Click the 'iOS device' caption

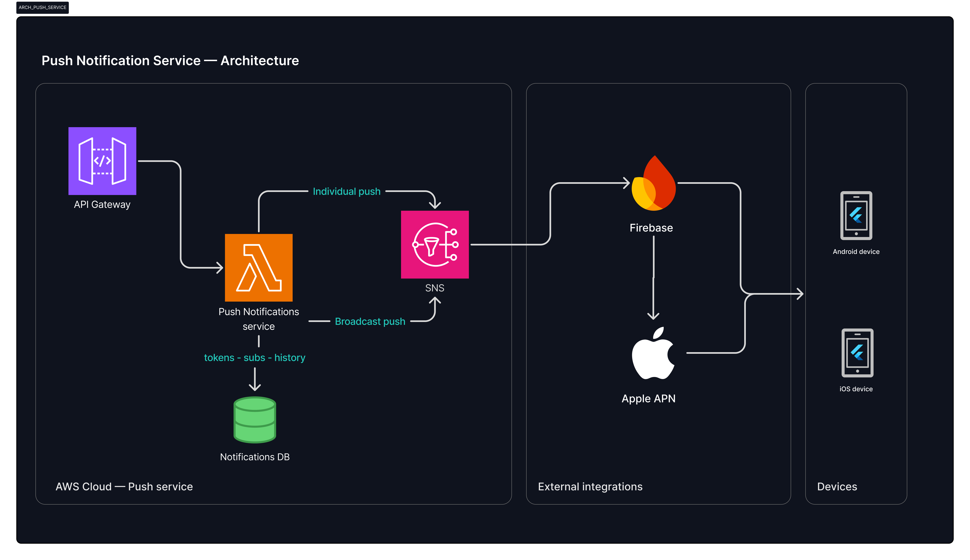tap(856, 389)
